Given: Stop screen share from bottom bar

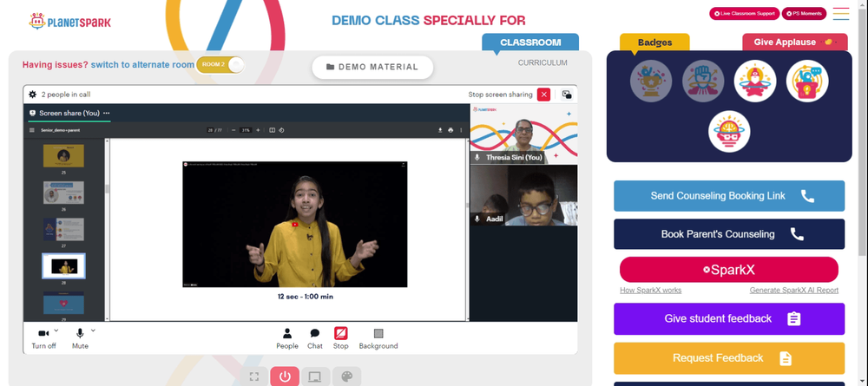Looking at the screenshot, I should (340, 338).
